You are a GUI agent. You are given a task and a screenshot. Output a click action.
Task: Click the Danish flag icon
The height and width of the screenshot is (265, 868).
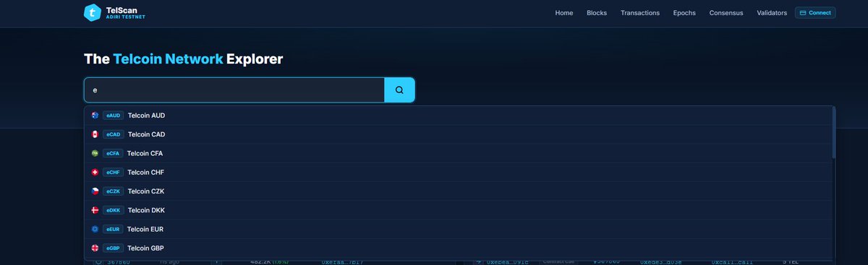click(95, 210)
